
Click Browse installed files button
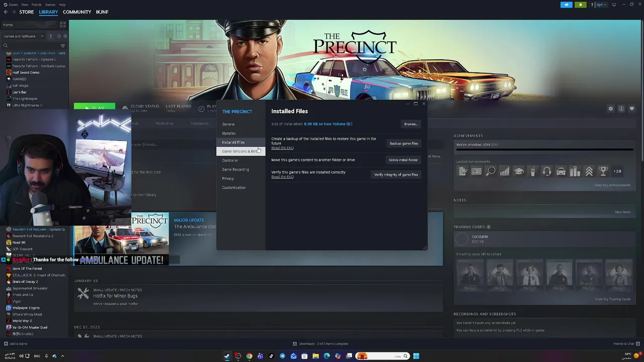[x=411, y=124]
